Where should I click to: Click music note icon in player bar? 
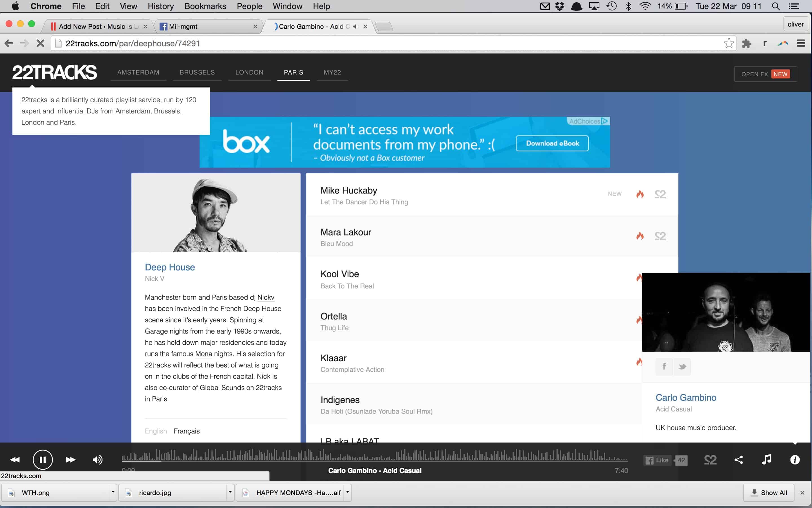767,459
